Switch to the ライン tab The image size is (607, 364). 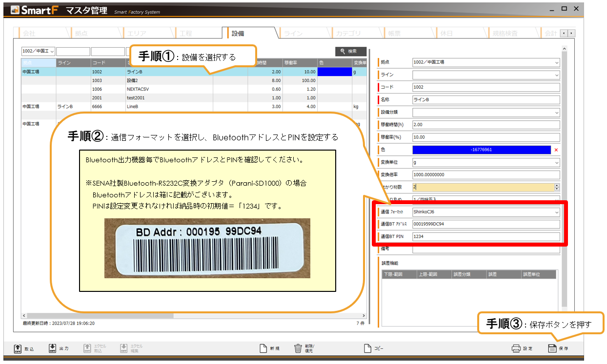tap(294, 34)
